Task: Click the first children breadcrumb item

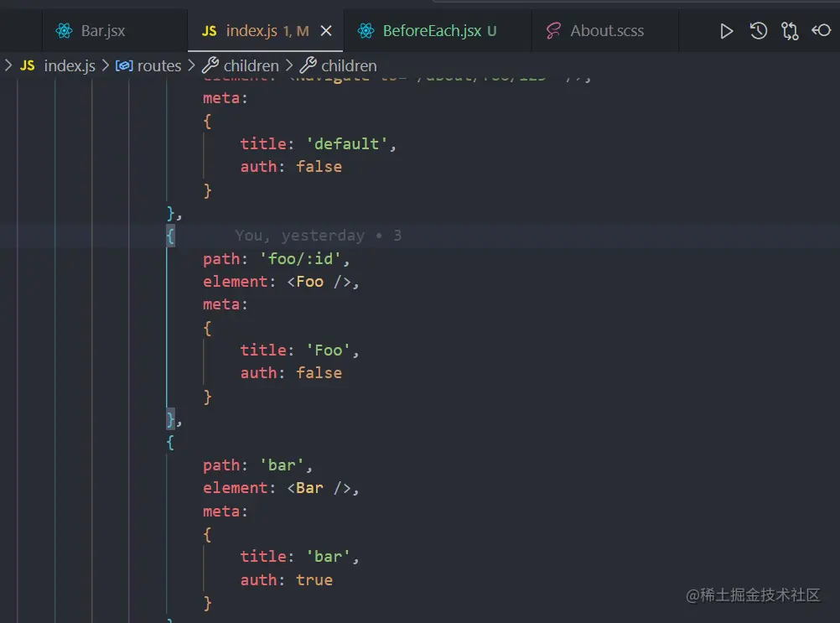Action: tap(251, 66)
